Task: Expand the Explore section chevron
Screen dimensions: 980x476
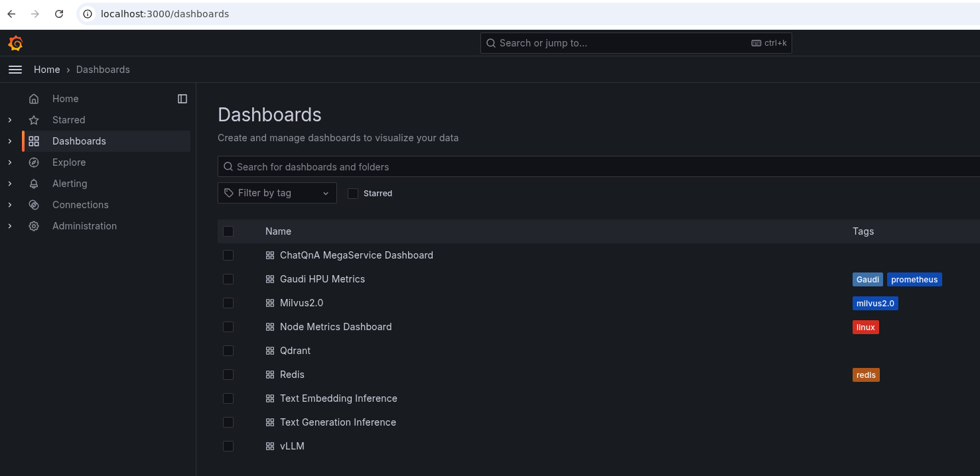Action: click(x=10, y=162)
